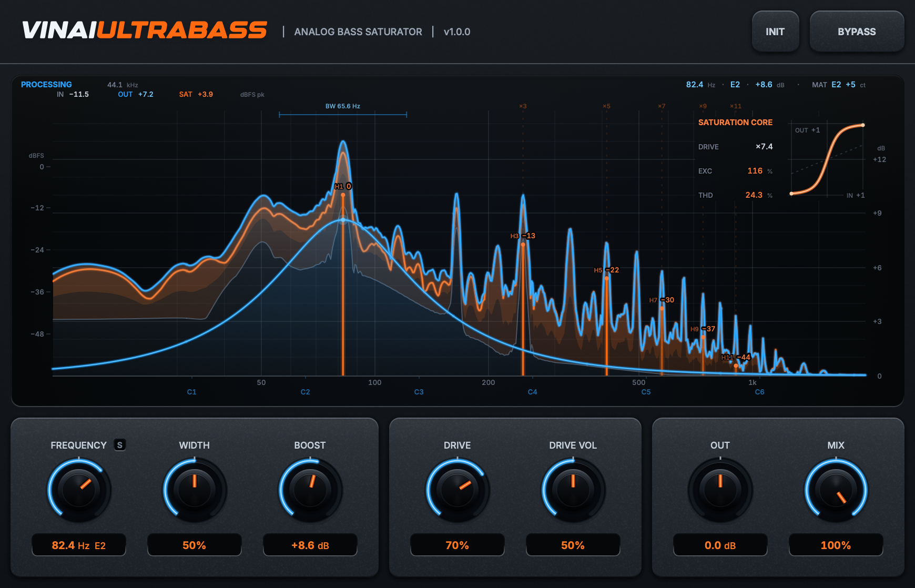Click the H3 −13 harmonic marker

coord(523,236)
